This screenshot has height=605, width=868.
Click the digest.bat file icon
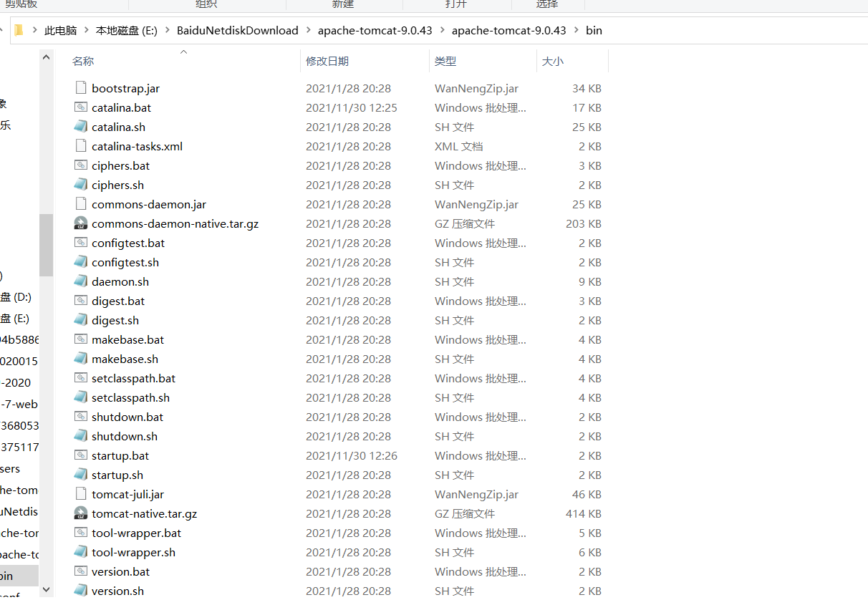(81, 301)
